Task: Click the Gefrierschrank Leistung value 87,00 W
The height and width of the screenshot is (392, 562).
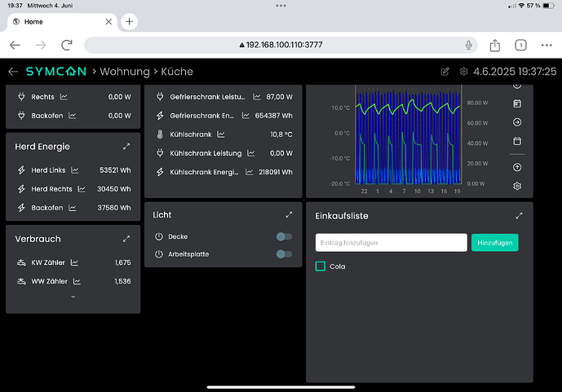Action: click(279, 97)
